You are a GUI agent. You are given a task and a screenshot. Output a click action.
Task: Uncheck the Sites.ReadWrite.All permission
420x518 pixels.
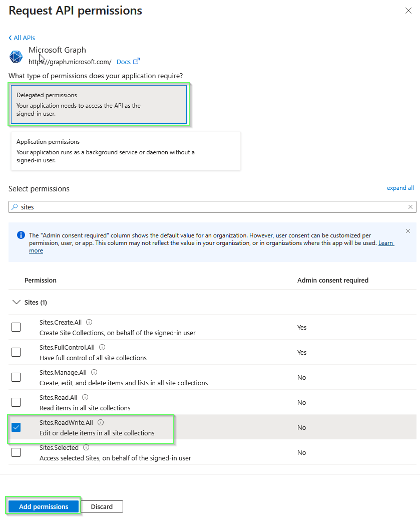[16, 427]
